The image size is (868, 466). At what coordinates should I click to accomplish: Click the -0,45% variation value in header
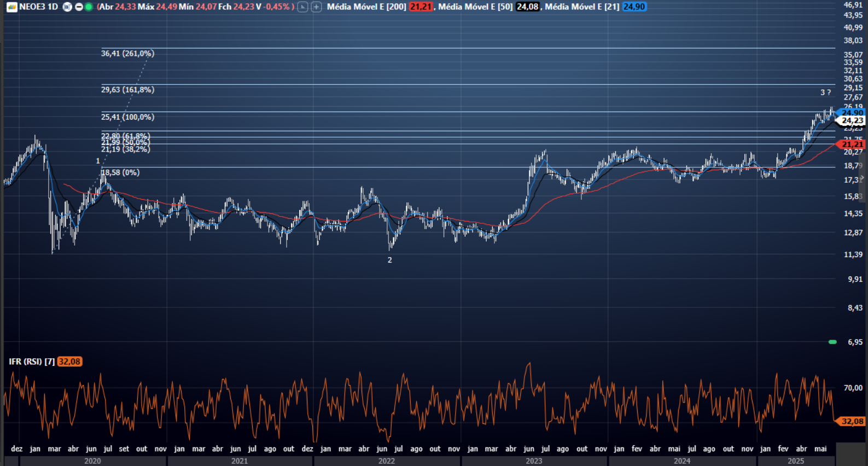[277, 7]
